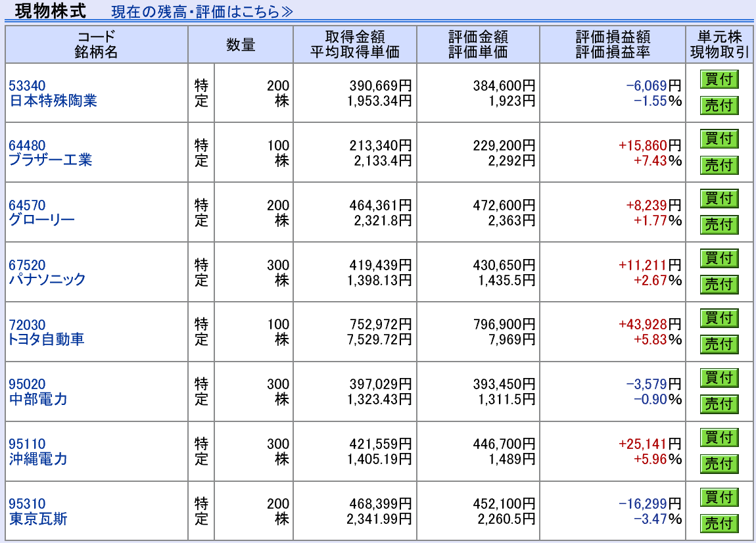The height and width of the screenshot is (543, 756).
Task: Click パナソニック acquisition amount 419,439円
Action: point(381,265)
